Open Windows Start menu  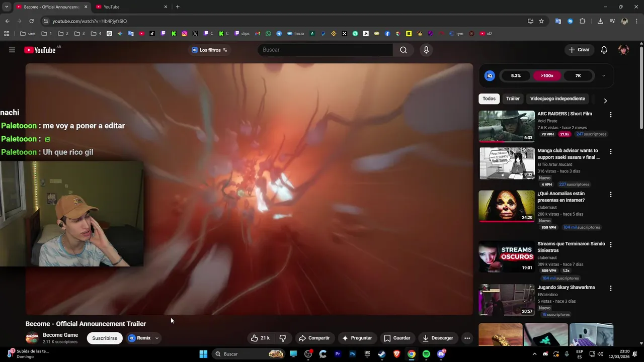coord(203,354)
